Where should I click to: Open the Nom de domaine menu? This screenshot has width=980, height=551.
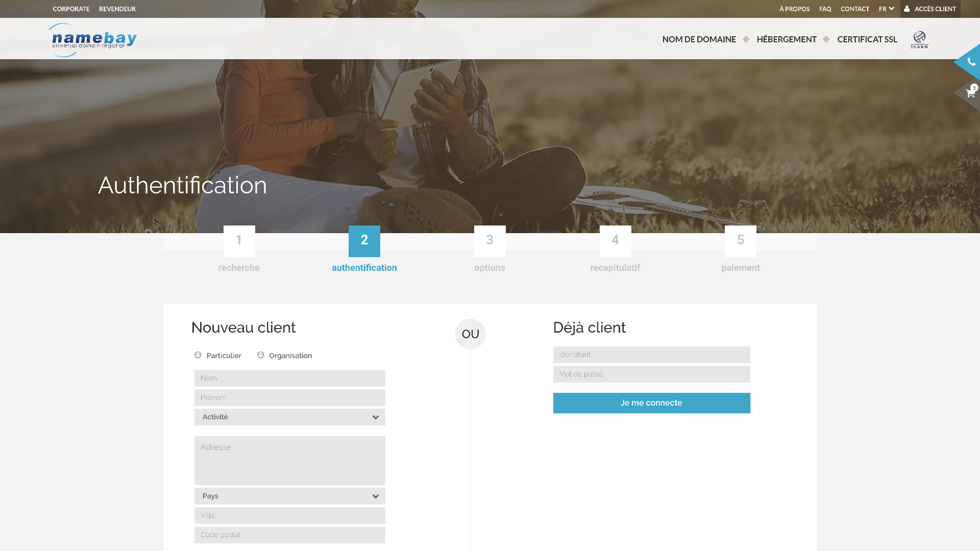(x=699, y=39)
